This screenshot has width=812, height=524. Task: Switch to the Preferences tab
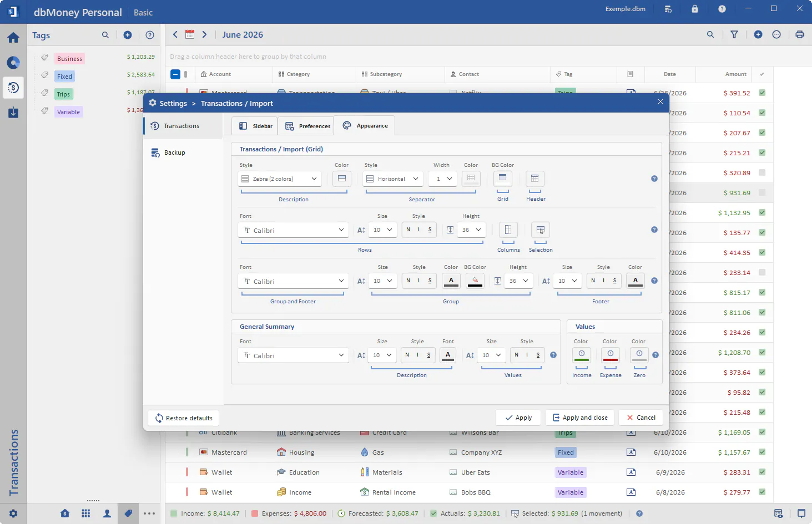click(x=307, y=126)
